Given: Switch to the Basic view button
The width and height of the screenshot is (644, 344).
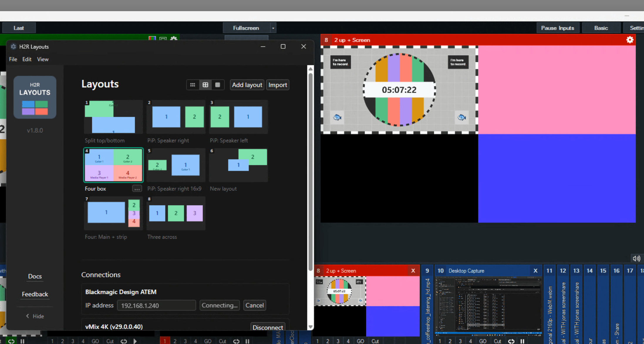Looking at the screenshot, I should [x=601, y=28].
